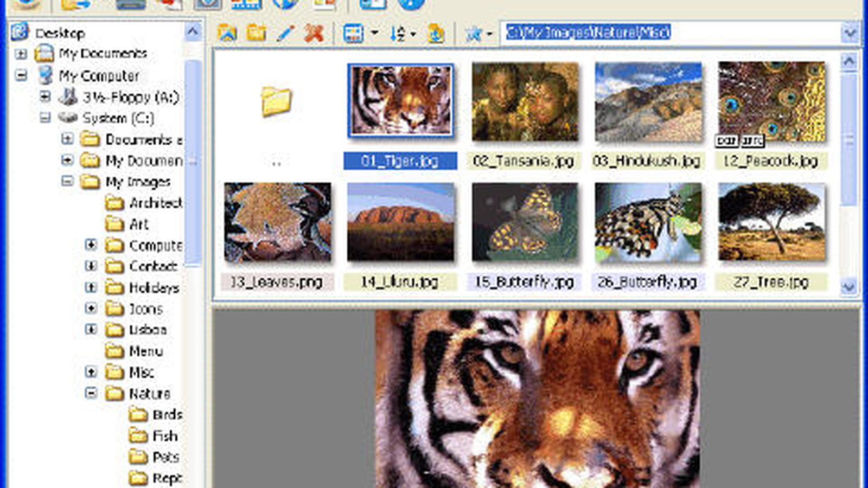Expand the Holidays folder node
Viewport: 868px width, 488px height.
91,287
